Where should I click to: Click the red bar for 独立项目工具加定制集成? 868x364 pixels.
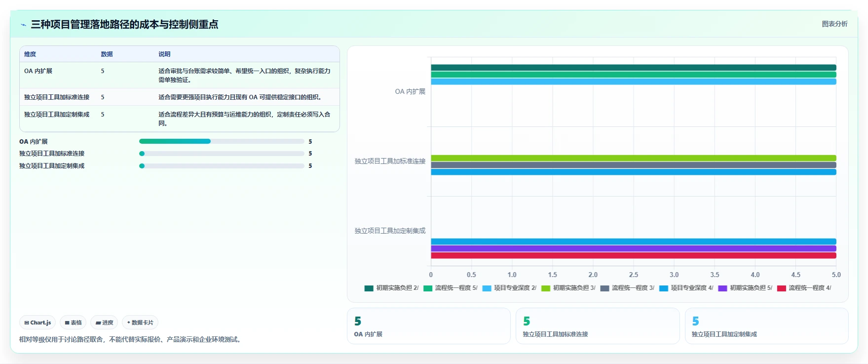pyautogui.click(x=634, y=255)
